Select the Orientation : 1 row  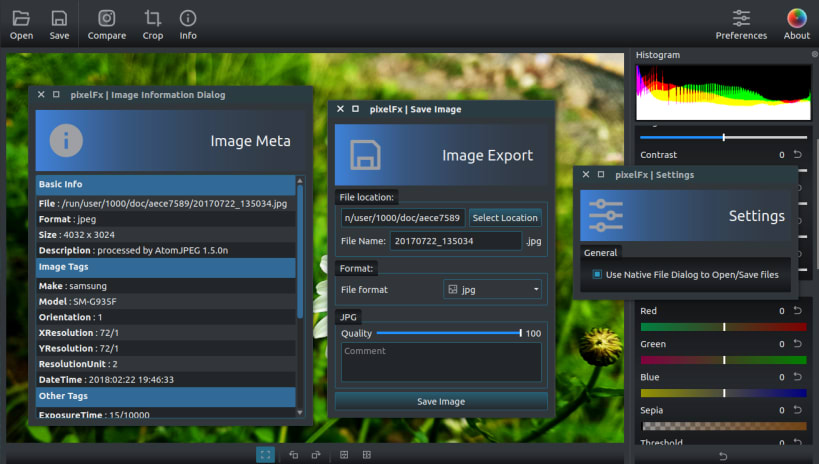coord(166,317)
